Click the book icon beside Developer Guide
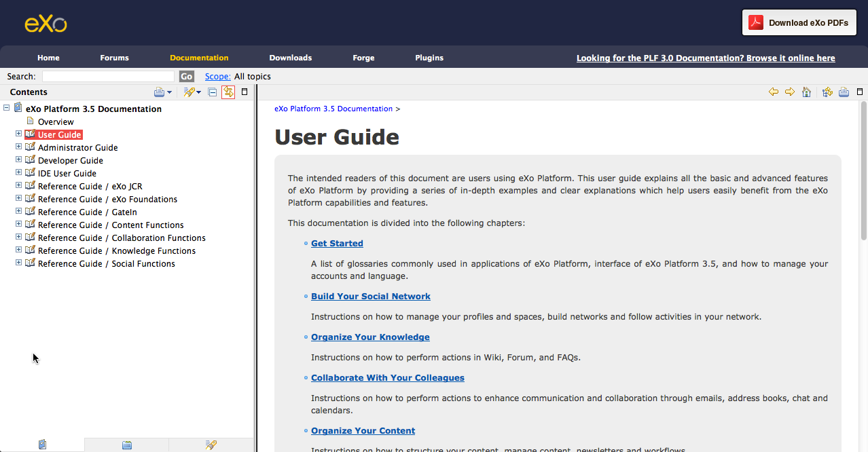The image size is (868, 452). click(30, 159)
